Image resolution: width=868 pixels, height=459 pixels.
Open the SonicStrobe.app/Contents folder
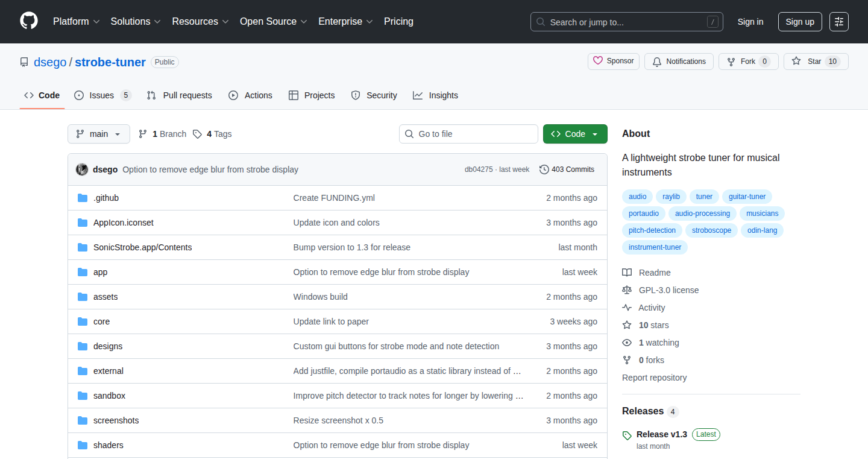point(143,247)
